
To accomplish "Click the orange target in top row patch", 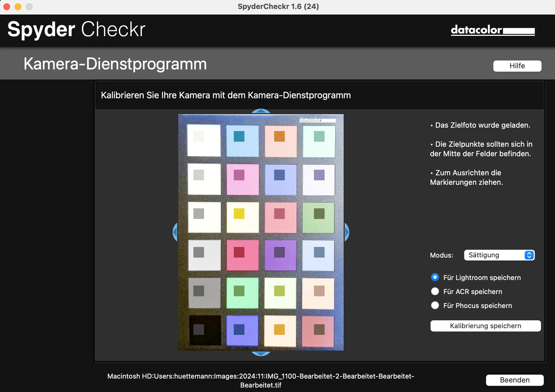I will pos(279,136).
